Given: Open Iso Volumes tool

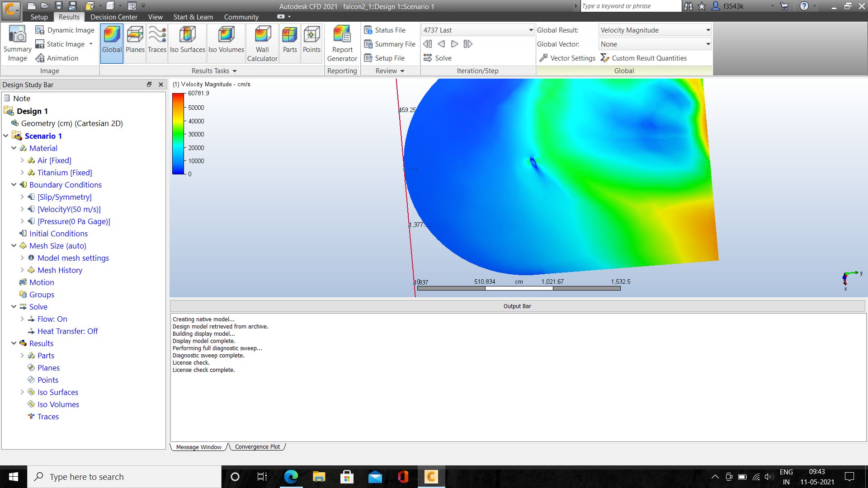Looking at the screenshot, I should [x=226, y=43].
